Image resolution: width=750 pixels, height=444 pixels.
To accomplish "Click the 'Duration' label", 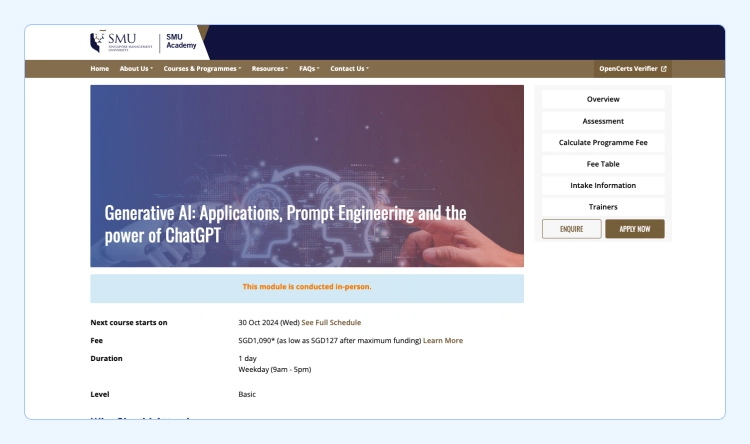I will 106,358.
